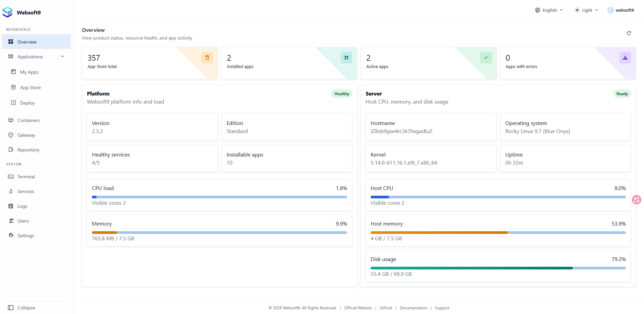Open the GitHub footer link

(386, 308)
